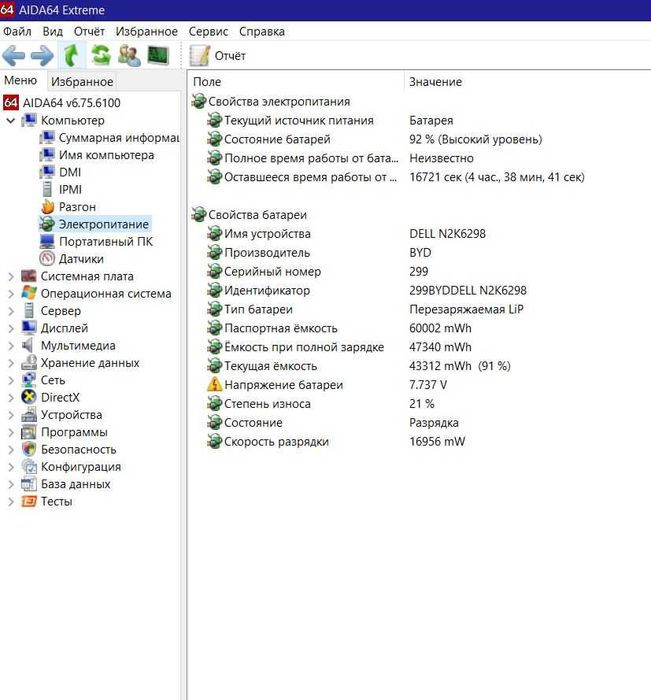Click the Тесты orange icon

29,502
